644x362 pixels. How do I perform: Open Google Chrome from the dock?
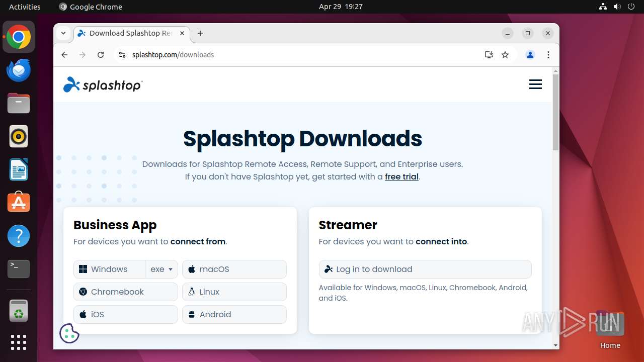click(x=19, y=37)
